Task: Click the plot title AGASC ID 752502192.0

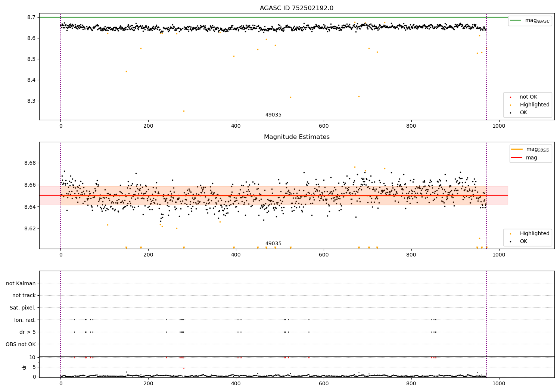Action: [x=296, y=8]
